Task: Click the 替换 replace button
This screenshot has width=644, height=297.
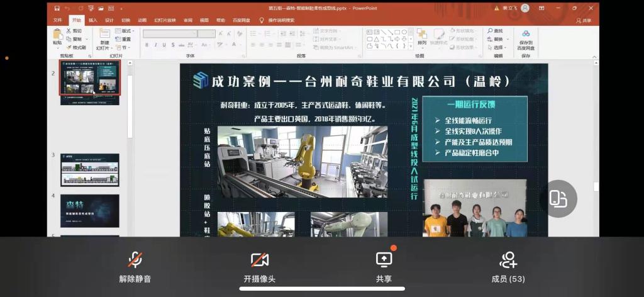Action: 496,39
